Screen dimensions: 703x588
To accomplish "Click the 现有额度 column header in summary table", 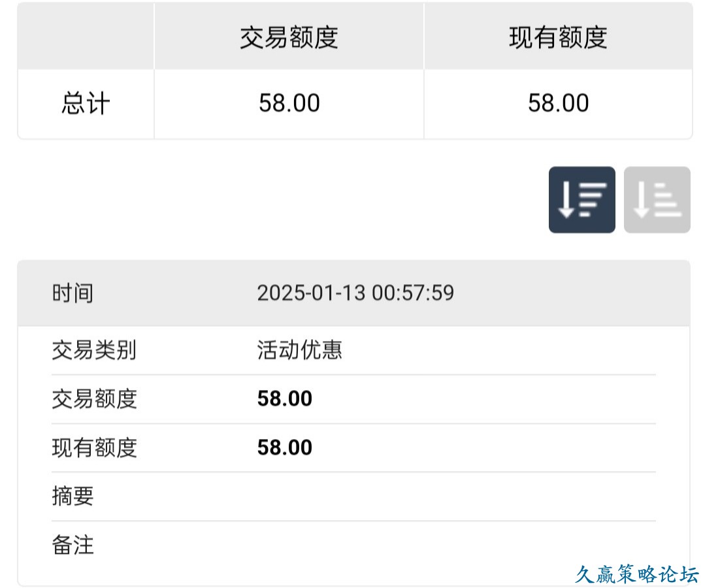I will pos(558,37).
